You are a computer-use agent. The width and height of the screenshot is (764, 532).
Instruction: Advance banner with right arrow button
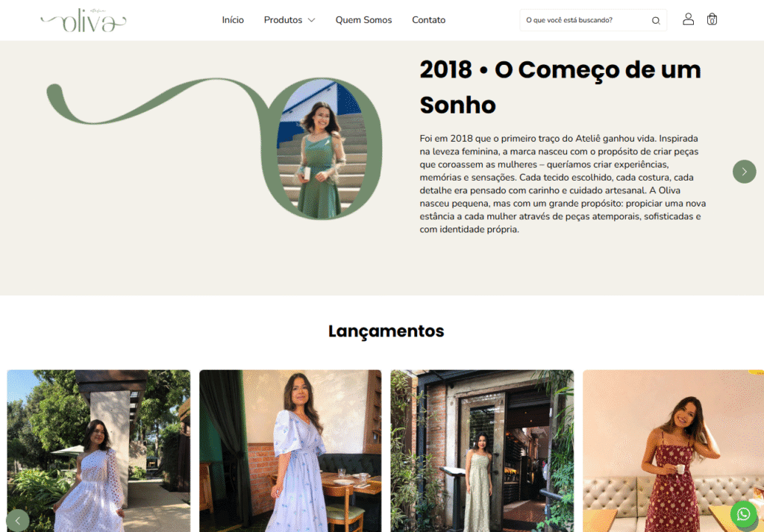coord(744,172)
